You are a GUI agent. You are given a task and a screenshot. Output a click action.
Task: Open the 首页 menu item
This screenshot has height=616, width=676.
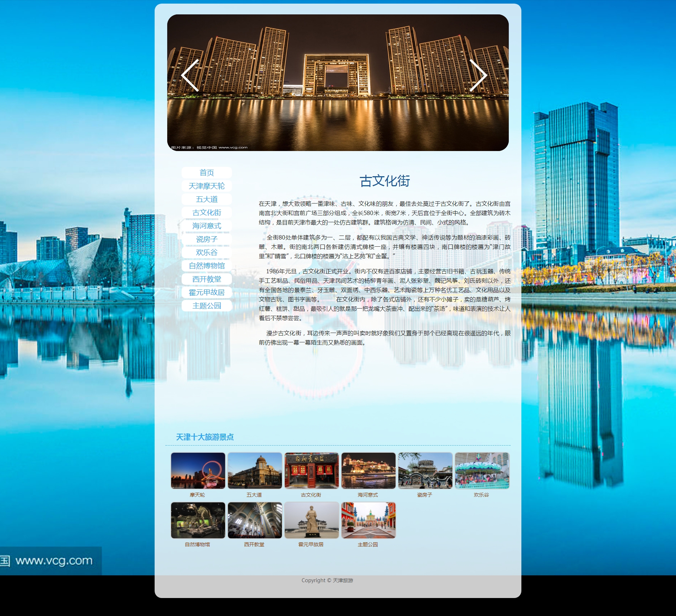click(x=207, y=173)
